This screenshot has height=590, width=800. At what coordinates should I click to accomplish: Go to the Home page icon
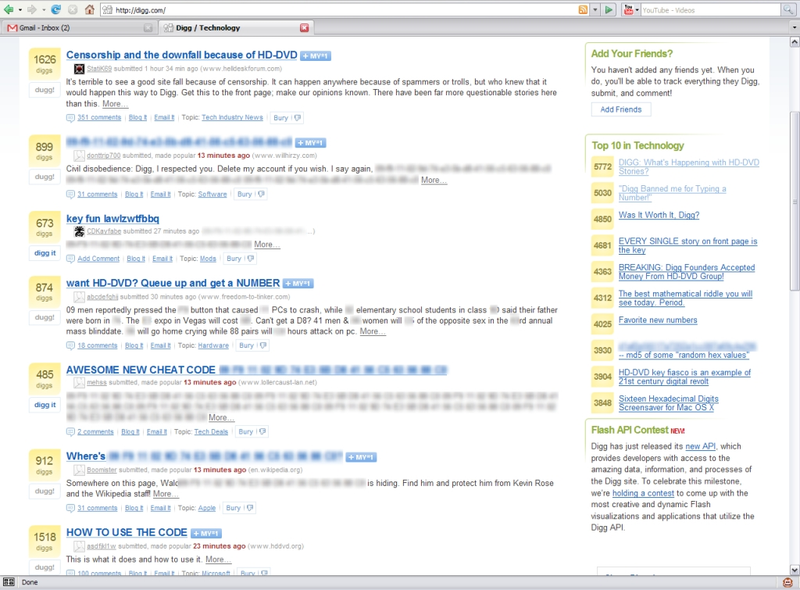click(x=89, y=10)
